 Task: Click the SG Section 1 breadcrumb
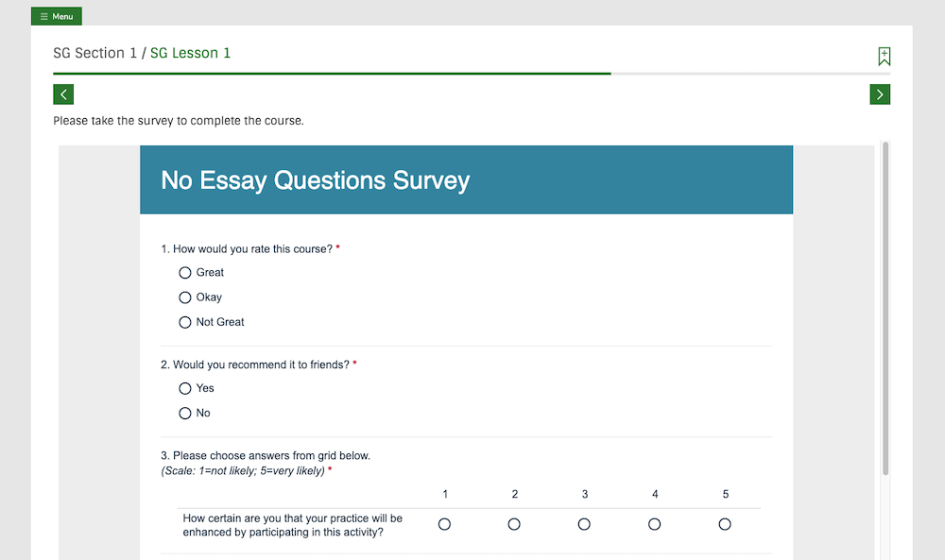95,53
